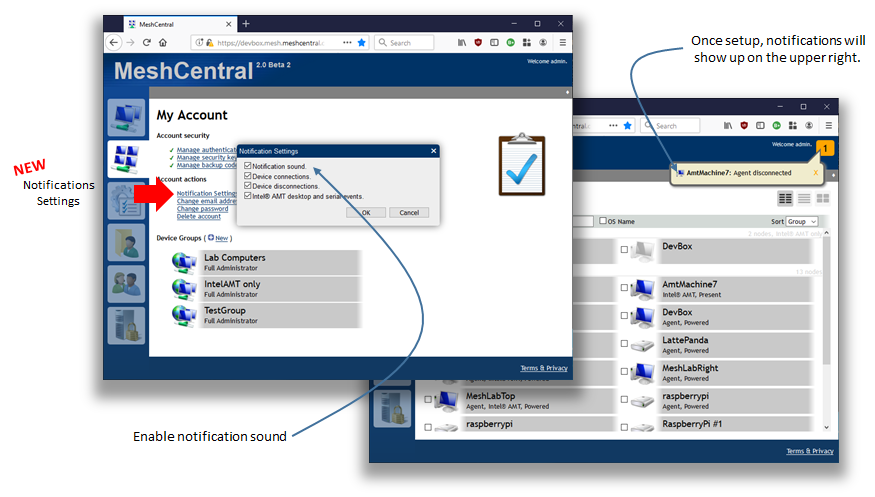875x497 pixels.
Task: Open Delete account link
Action: coord(199,216)
